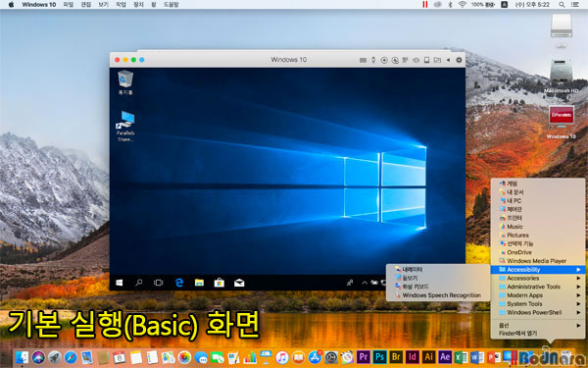The width and height of the screenshot is (588, 368).
Task: Open Parallels Shared Folders desktop shortcut
Action: [x=125, y=126]
